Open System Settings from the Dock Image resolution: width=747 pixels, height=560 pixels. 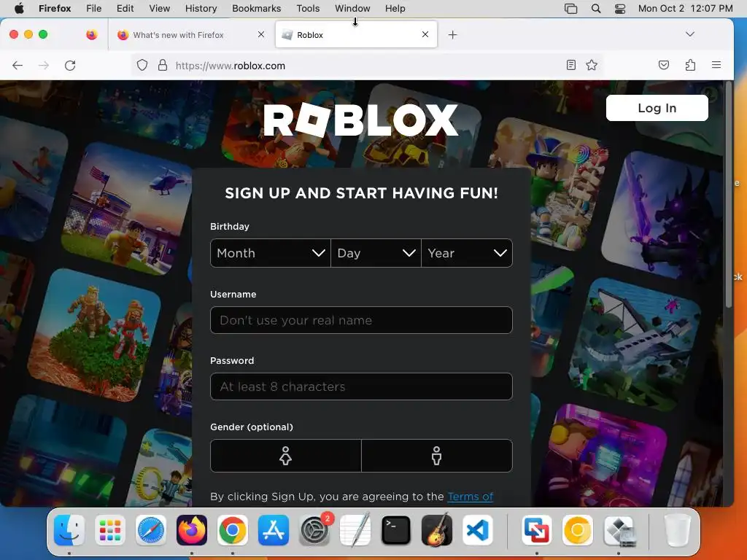(x=314, y=530)
